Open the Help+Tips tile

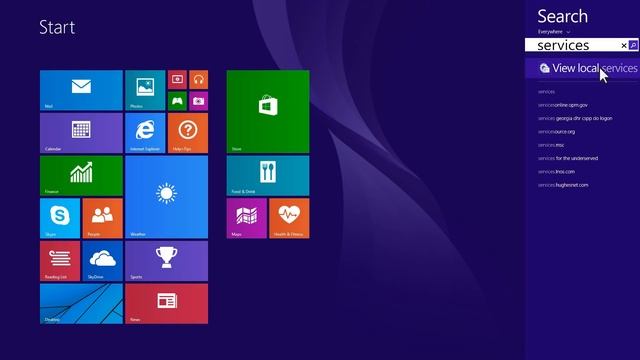[x=188, y=133]
